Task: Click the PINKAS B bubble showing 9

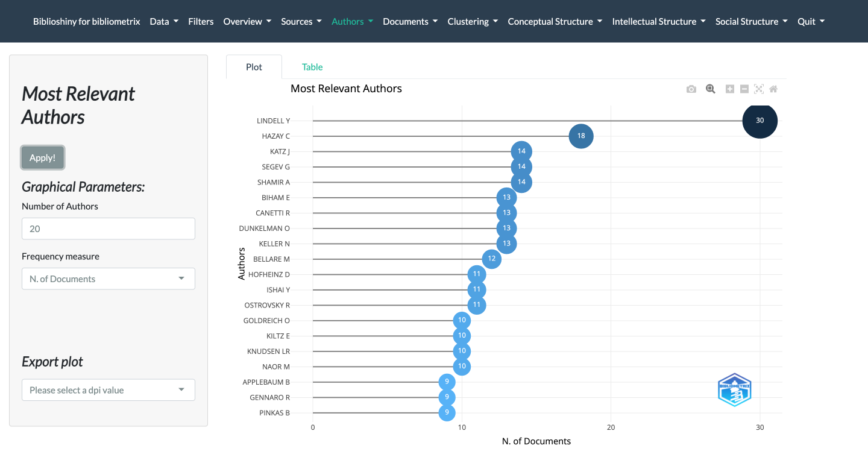Action: (x=447, y=412)
